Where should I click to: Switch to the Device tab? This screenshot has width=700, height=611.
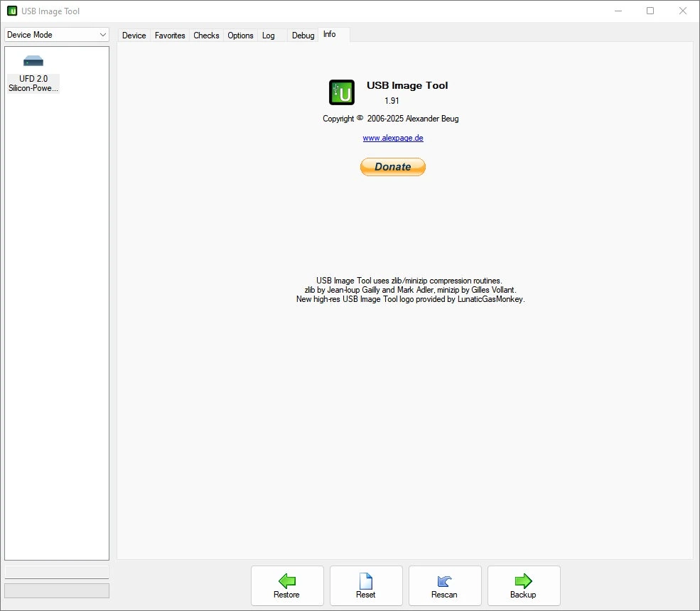(x=134, y=36)
